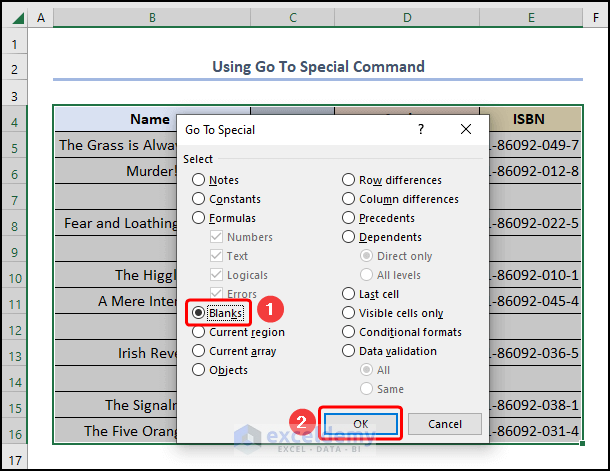Pick the Precedents radio option
The image size is (610, 471).
tap(349, 218)
